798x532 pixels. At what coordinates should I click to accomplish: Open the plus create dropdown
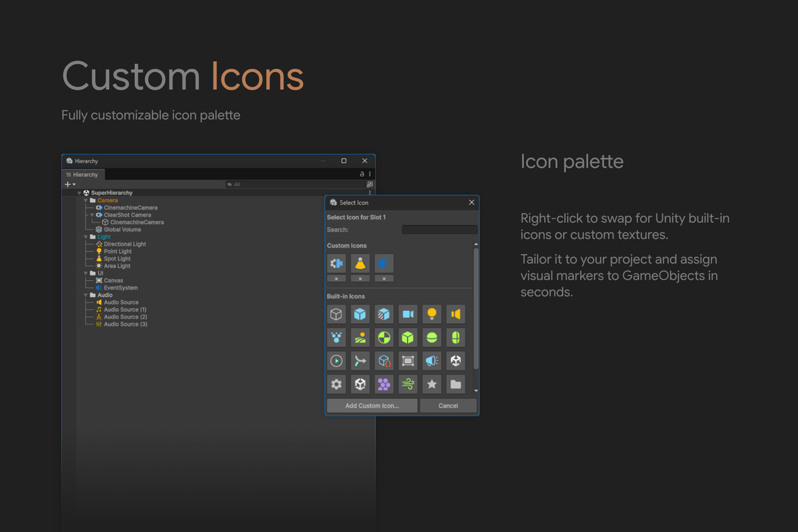point(70,184)
